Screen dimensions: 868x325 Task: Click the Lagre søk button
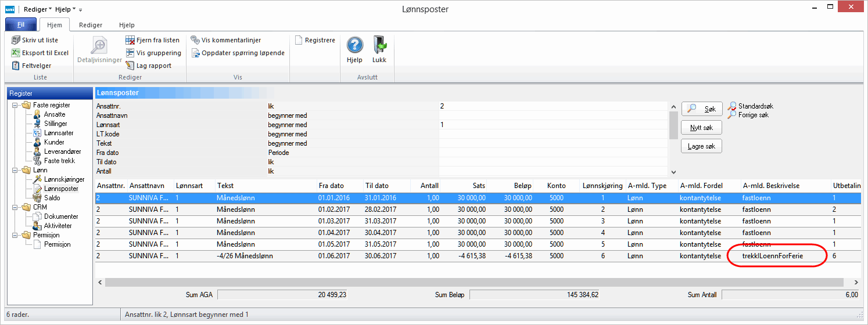click(701, 146)
